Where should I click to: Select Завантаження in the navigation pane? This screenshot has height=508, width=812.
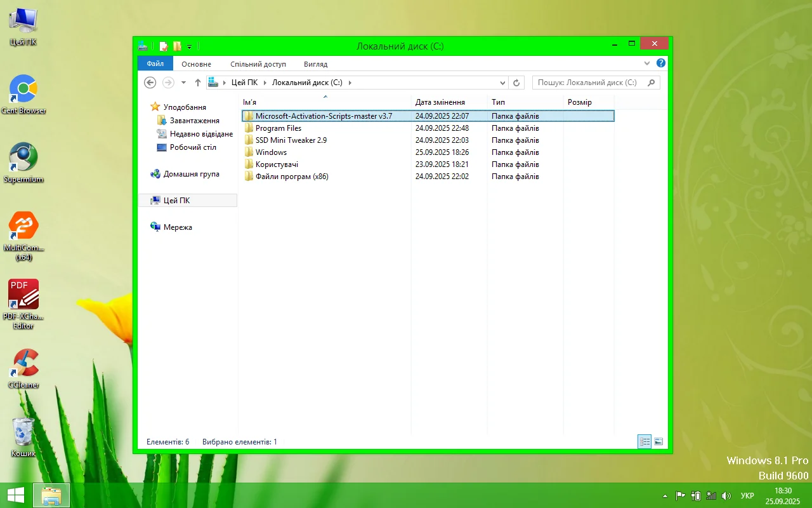194,121
